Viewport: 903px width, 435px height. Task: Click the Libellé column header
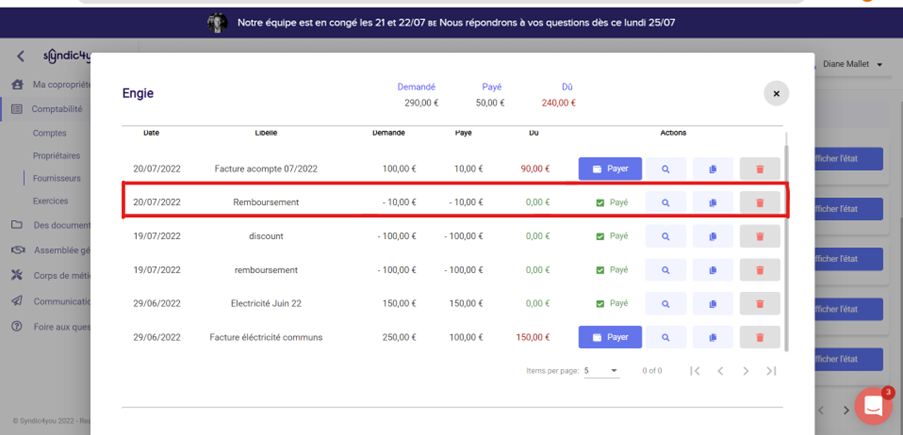(265, 133)
